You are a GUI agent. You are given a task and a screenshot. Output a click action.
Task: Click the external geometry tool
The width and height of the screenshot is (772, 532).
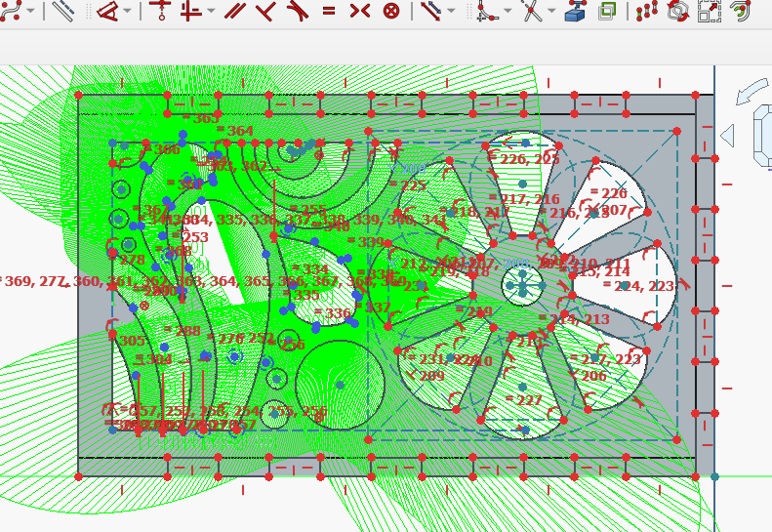tap(575, 11)
